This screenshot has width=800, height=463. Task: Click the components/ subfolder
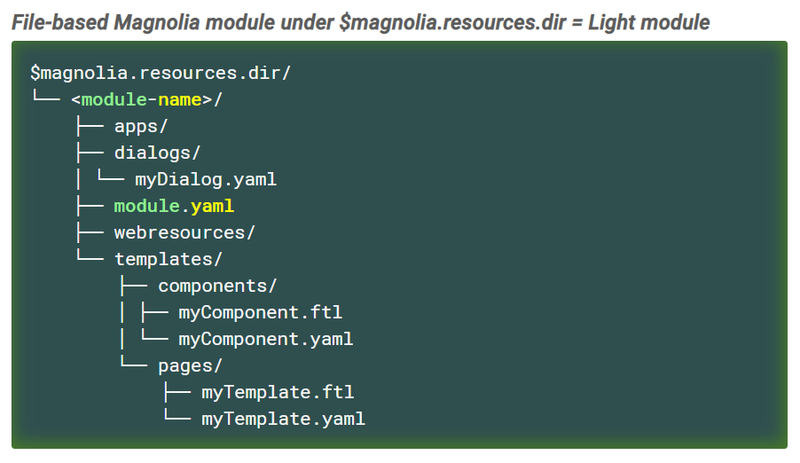tap(217, 286)
